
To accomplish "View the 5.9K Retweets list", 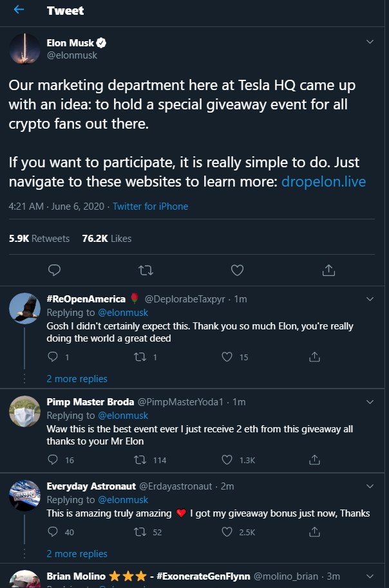I will (39, 239).
